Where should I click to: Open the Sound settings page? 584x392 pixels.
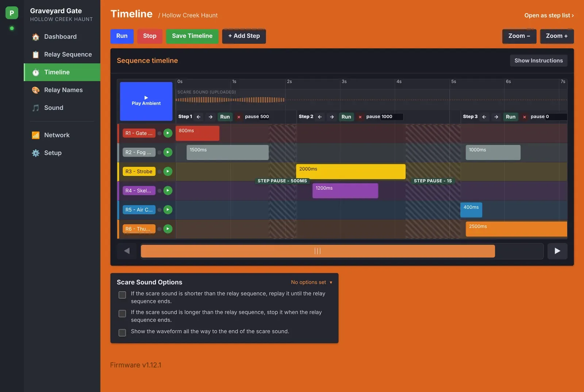62,108
